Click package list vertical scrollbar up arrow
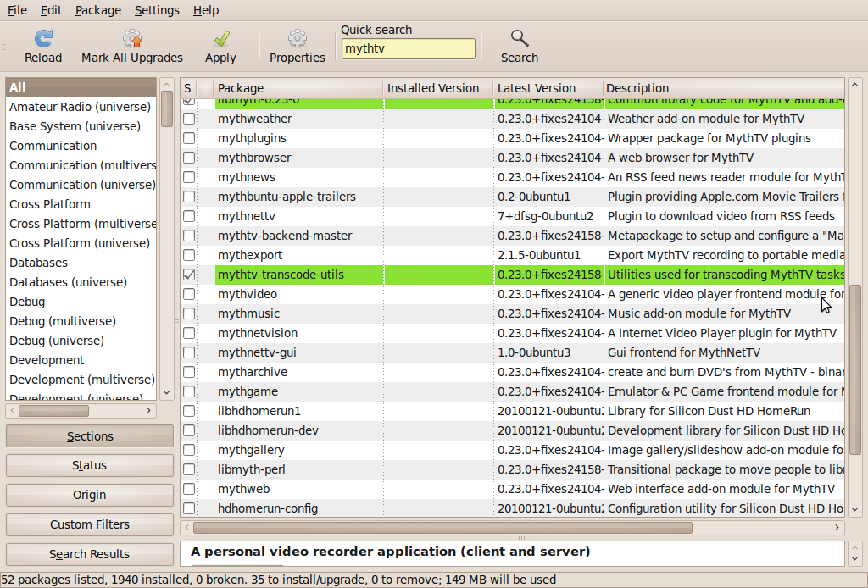868x588 pixels. click(x=854, y=85)
